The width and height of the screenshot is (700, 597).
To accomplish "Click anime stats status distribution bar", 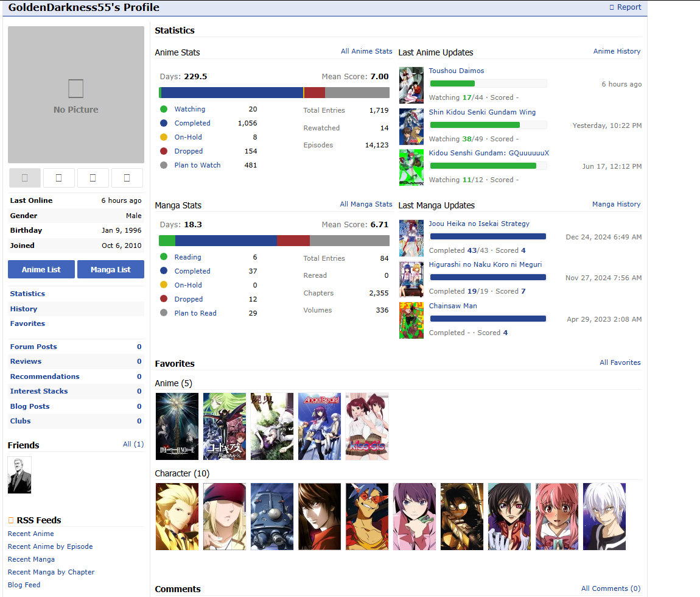I will [x=274, y=93].
